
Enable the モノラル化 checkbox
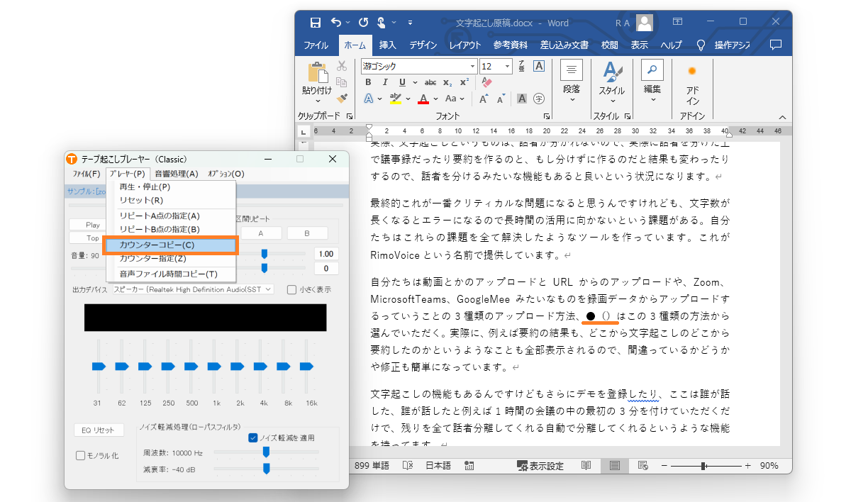(80, 455)
